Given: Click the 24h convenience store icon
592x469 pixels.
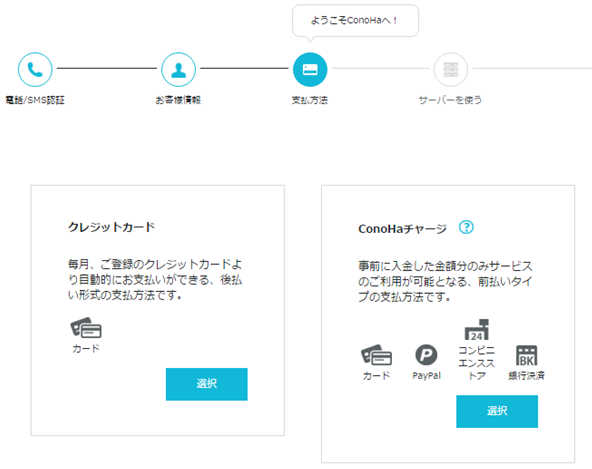Looking at the screenshot, I should click(476, 329).
